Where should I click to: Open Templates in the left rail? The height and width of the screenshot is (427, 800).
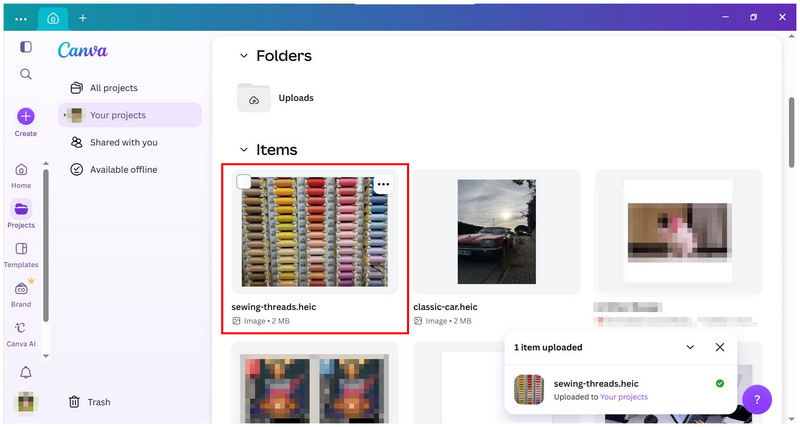[21, 255]
